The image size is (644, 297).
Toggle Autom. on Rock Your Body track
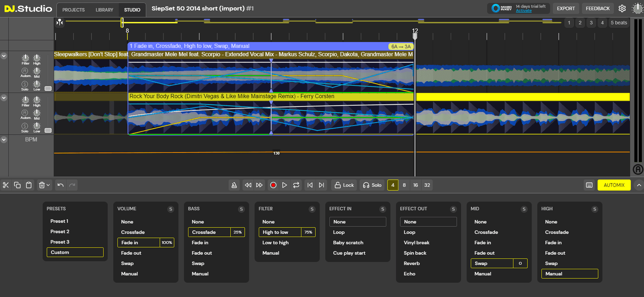coord(25,113)
